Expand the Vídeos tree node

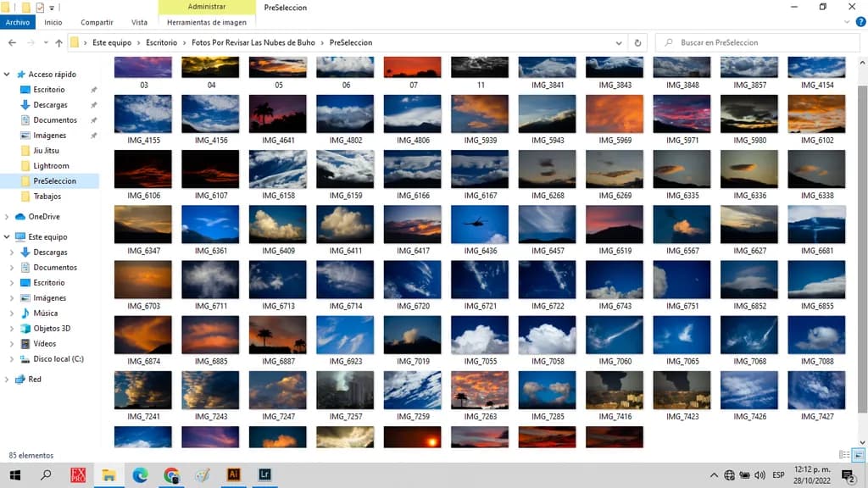(12, 344)
